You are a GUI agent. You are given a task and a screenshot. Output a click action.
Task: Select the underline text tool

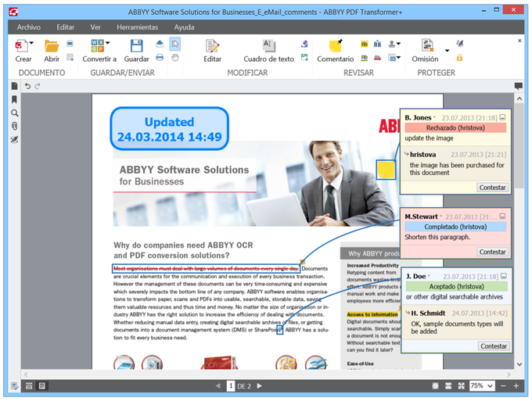(364, 58)
